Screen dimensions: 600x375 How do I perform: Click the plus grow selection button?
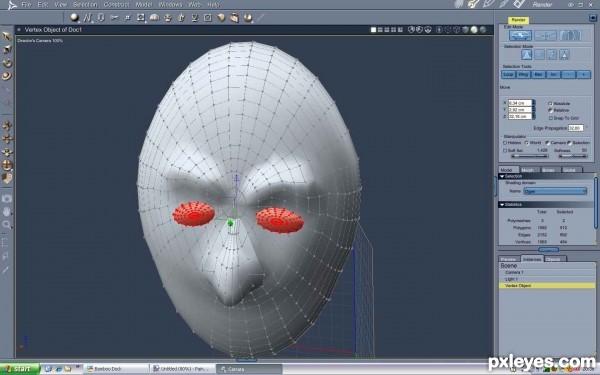pyautogui.click(x=584, y=75)
